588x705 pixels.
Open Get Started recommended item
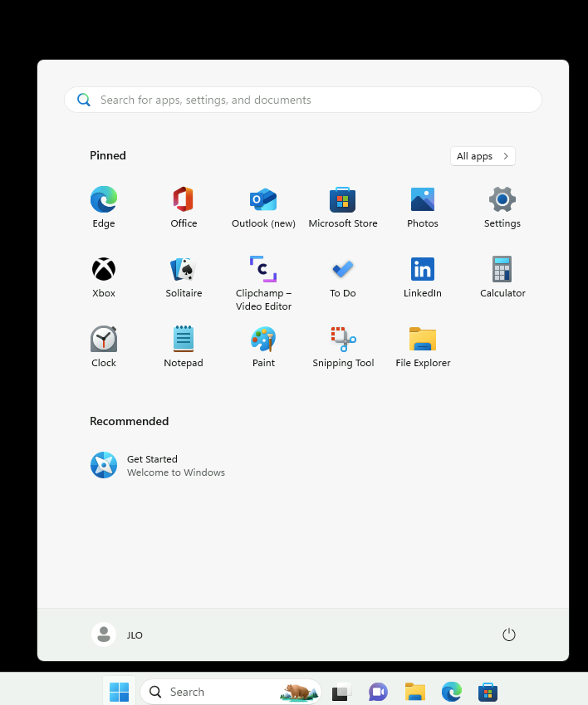click(x=157, y=465)
